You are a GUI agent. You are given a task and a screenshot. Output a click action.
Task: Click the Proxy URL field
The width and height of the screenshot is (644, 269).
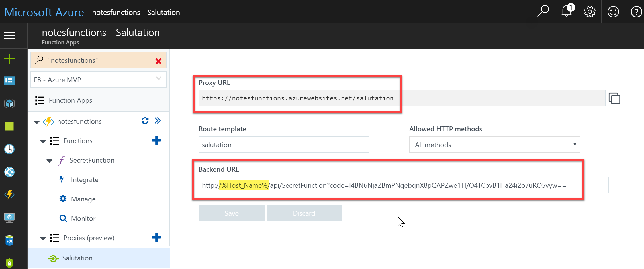402,98
